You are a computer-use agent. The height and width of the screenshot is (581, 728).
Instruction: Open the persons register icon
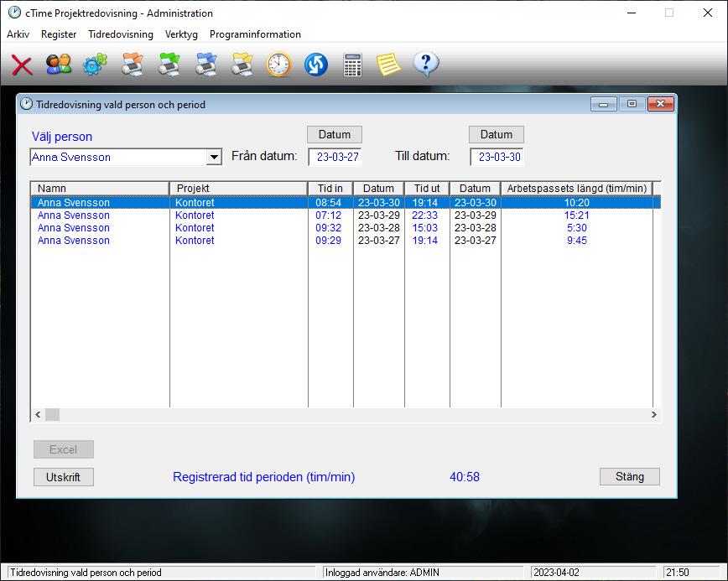click(59, 64)
